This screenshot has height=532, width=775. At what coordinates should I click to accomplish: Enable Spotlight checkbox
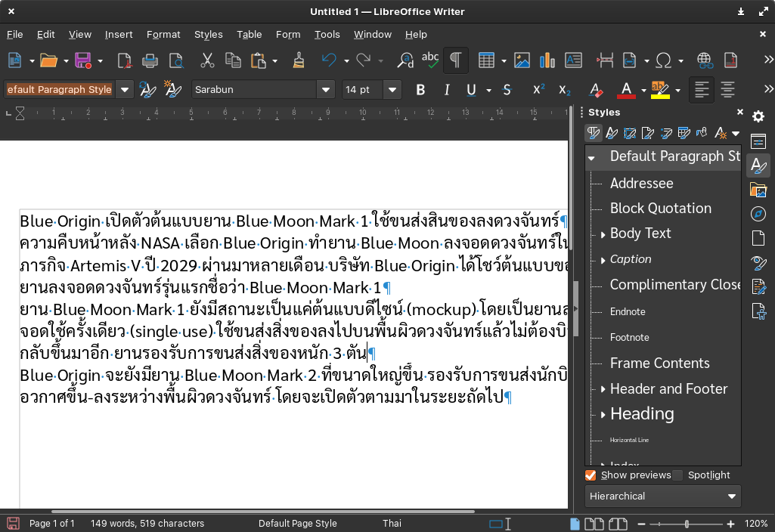(x=677, y=475)
